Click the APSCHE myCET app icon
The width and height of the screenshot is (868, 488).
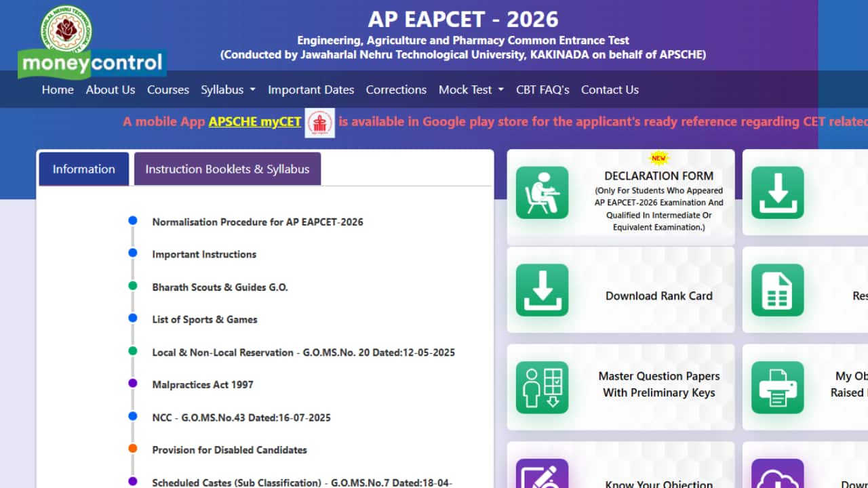click(x=319, y=123)
